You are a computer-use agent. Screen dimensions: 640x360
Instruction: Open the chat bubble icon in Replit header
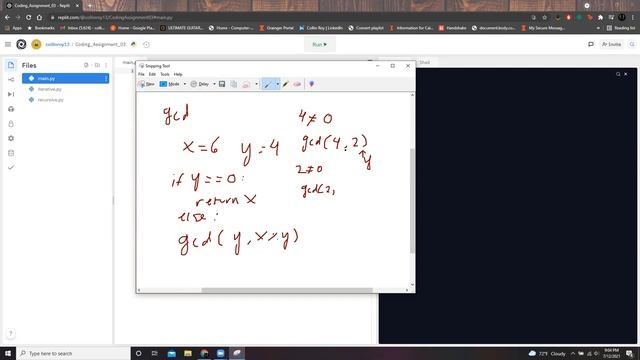click(x=591, y=44)
